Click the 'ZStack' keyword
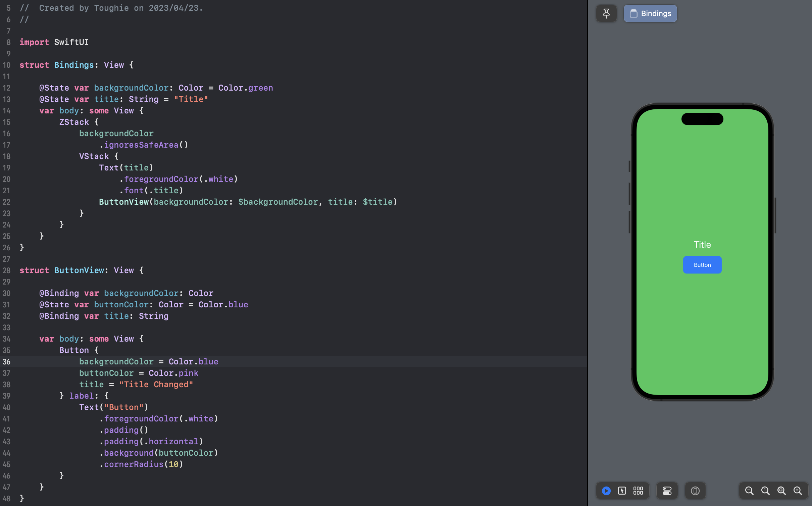812x506 pixels. pyautogui.click(x=74, y=122)
